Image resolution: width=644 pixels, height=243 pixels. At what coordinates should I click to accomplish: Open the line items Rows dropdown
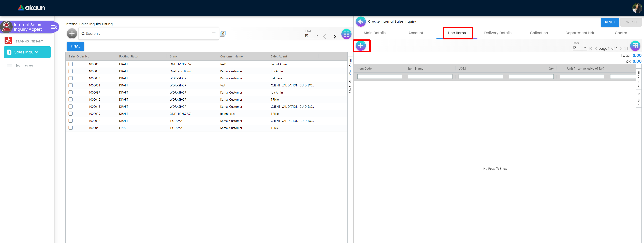[579, 48]
